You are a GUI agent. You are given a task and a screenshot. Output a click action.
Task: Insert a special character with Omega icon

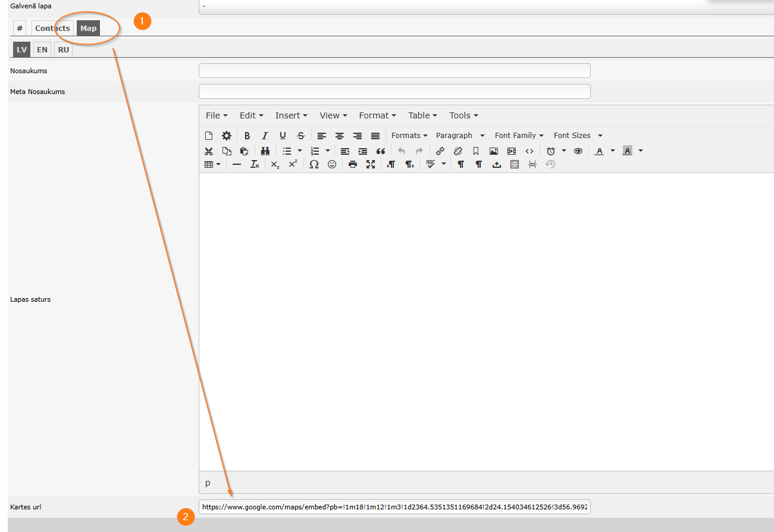pos(314,164)
